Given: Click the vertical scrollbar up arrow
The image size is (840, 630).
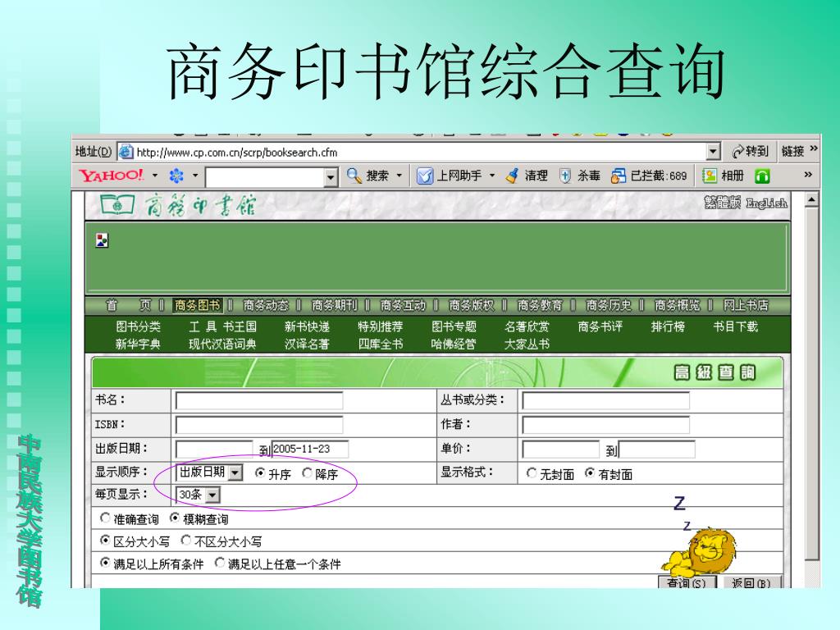Looking at the screenshot, I should tap(812, 200).
